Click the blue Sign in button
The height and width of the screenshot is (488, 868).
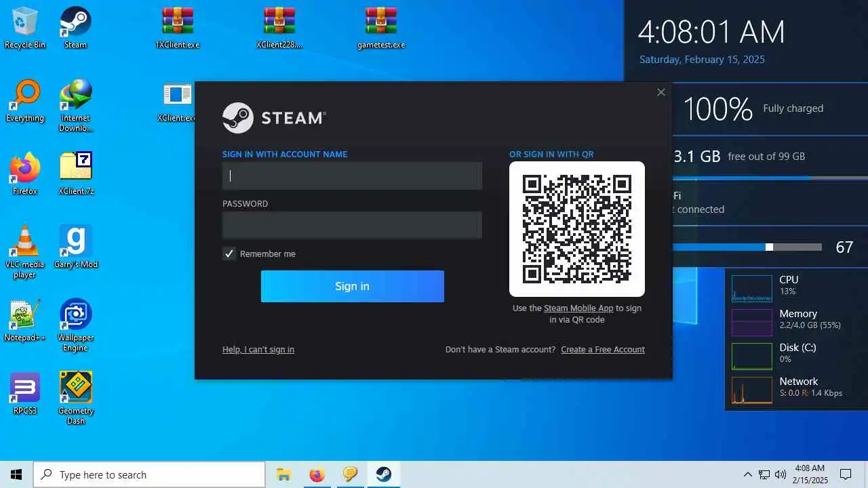[x=352, y=286]
